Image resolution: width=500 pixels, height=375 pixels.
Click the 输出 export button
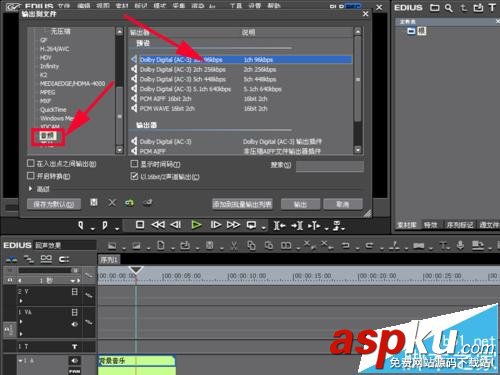pyautogui.click(x=300, y=204)
